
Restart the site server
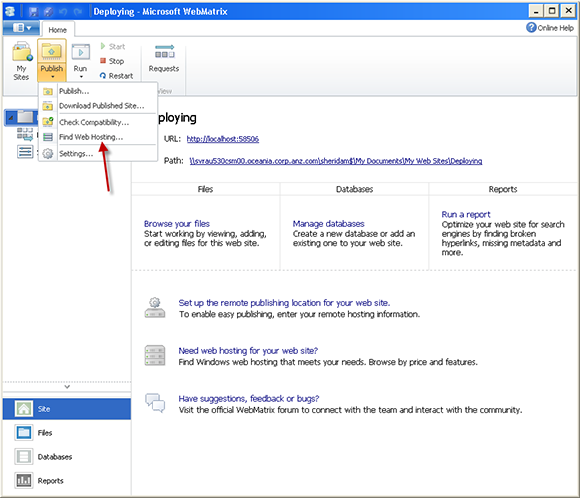[117, 75]
